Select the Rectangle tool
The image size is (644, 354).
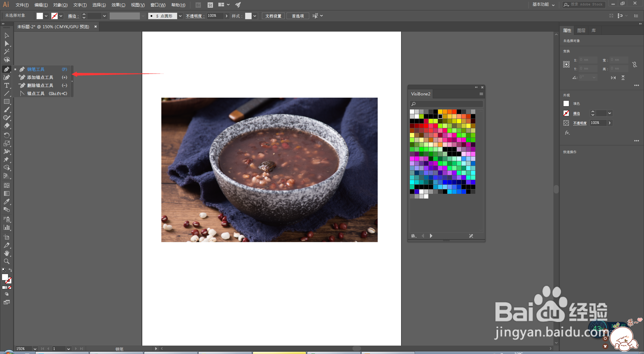[7, 101]
